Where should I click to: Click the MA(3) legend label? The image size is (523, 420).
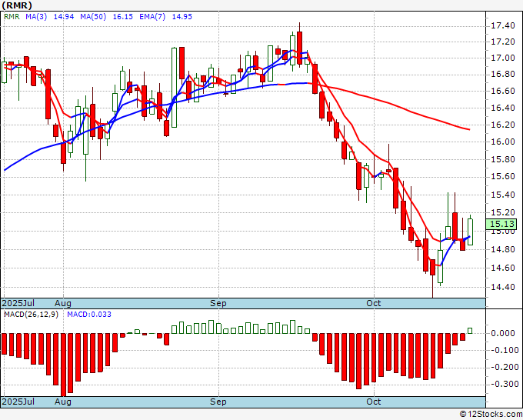(x=36, y=17)
